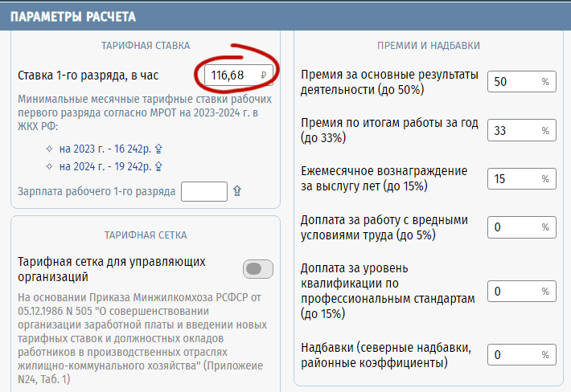571x392 pixels.
Task: Focus the 1st-grade worker salary input field
Action: (204, 192)
